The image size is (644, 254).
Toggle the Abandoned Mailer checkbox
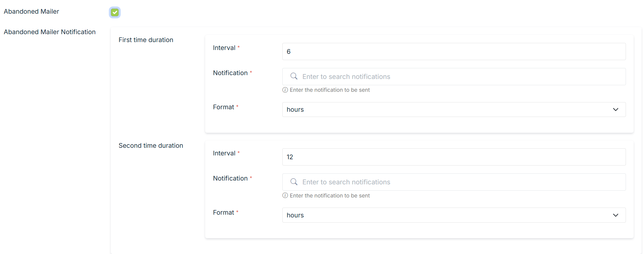point(115,12)
